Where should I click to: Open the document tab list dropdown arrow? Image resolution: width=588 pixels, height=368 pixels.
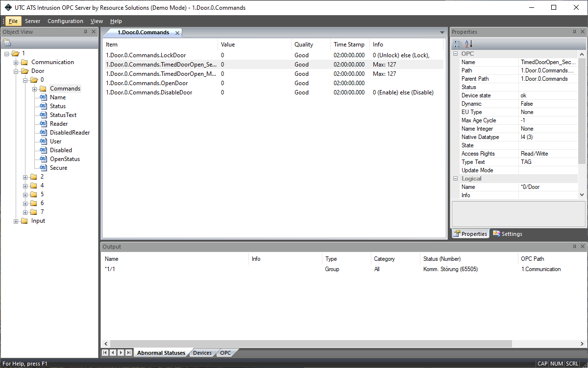442,32
